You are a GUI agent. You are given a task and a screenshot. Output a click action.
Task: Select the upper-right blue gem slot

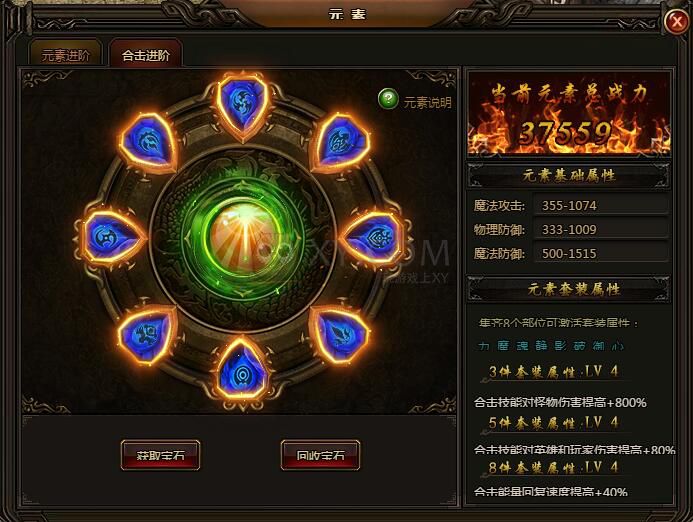[340, 142]
